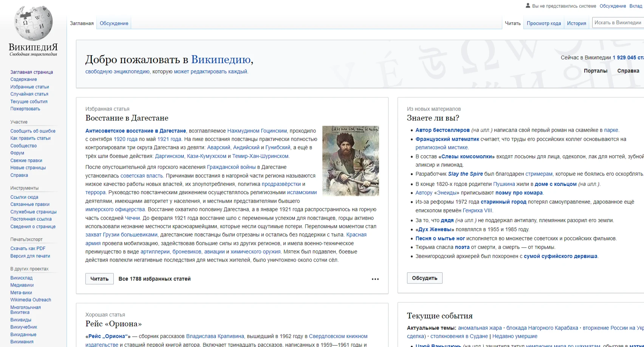The image size is (644, 347).
Task: Open the three-dots menu in featured article
Action: click(375, 279)
